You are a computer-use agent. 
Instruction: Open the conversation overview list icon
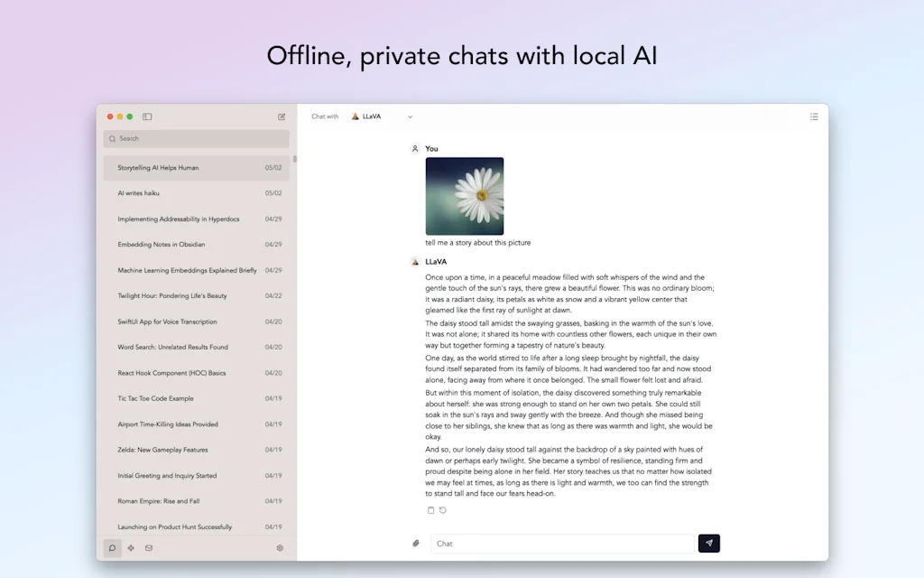pos(813,116)
